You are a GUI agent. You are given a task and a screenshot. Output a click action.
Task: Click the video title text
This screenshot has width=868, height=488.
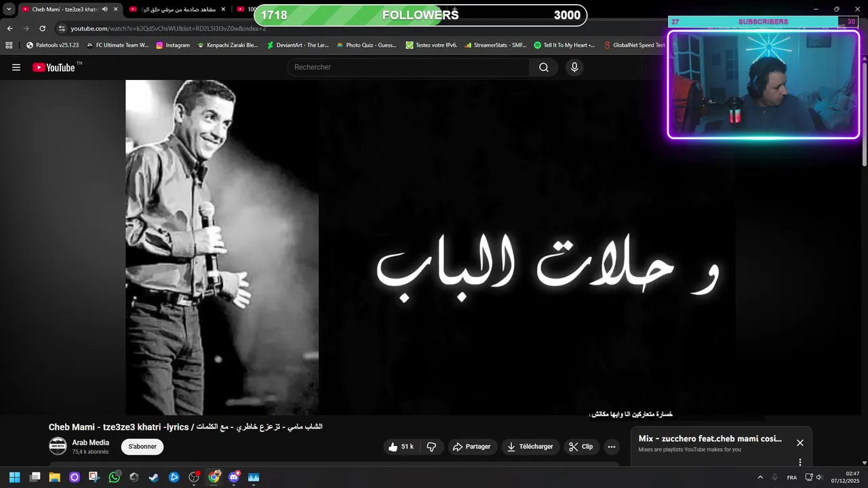185,427
